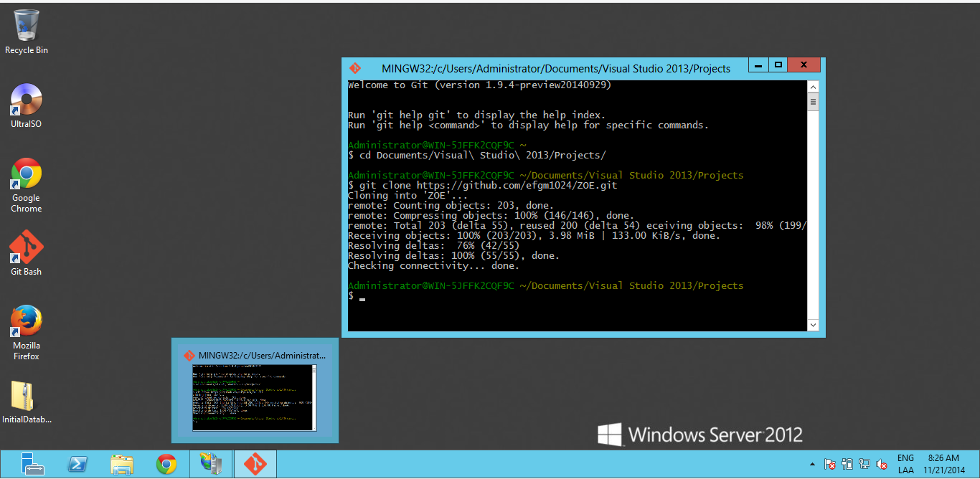Image resolution: width=980 pixels, height=479 pixels.
Task: Select the InitialDatab... zip file icon
Action: 27,402
